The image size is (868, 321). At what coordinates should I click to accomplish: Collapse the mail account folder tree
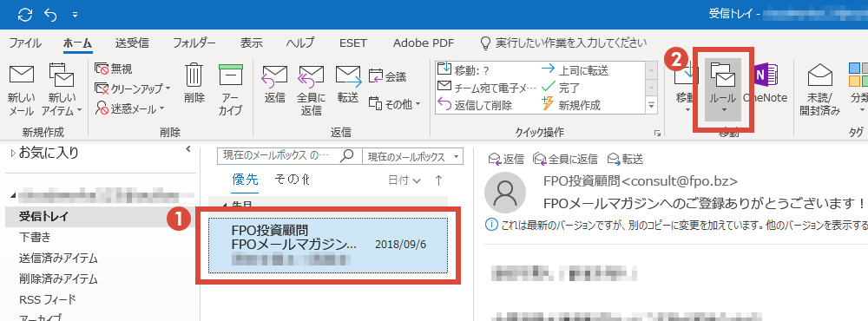coord(12,196)
